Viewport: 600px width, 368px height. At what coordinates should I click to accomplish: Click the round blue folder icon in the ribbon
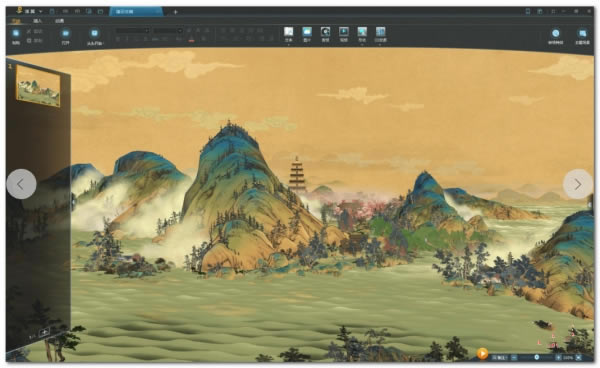click(x=66, y=33)
